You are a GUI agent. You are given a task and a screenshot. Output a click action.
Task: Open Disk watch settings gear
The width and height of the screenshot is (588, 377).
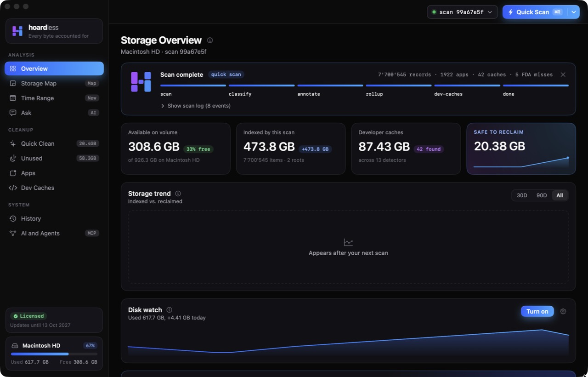[563, 311]
